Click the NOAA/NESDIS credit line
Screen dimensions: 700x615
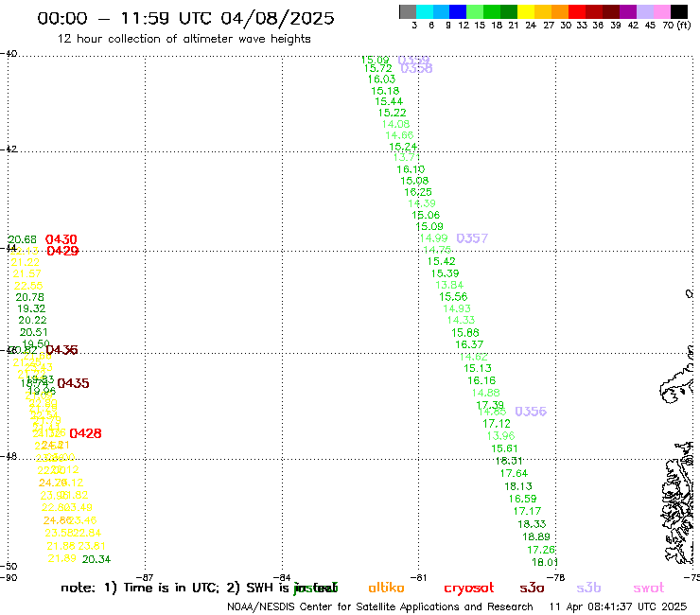[380, 607]
